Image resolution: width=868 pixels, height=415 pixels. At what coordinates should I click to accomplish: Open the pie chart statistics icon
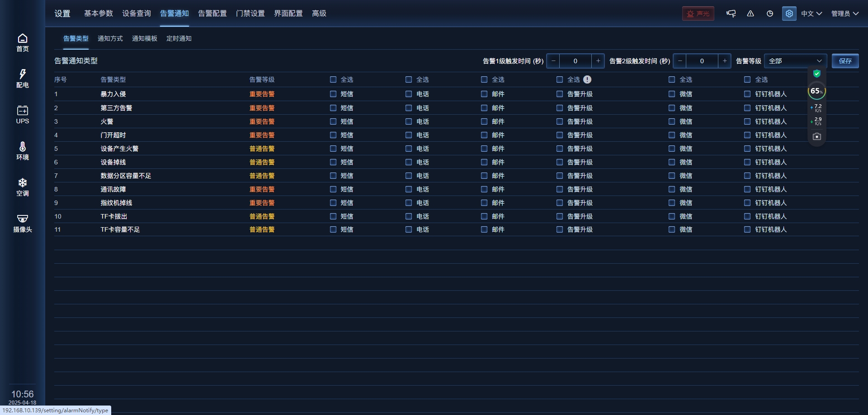(x=770, y=14)
